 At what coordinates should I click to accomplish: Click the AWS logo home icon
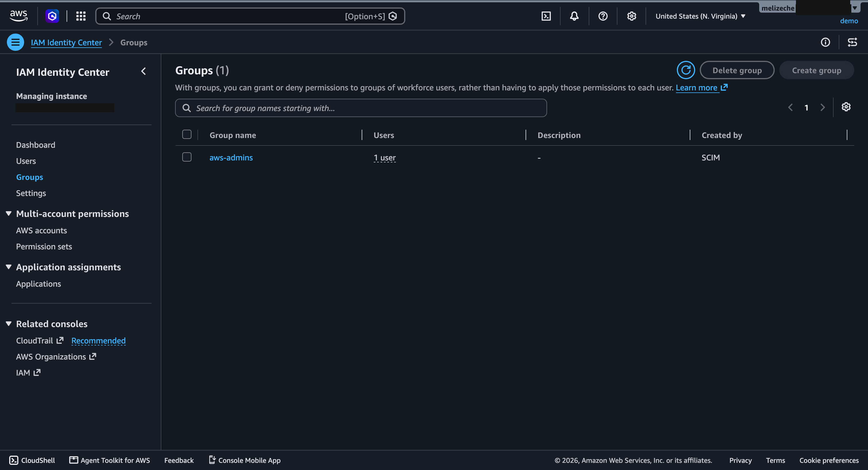coord(19,16)
